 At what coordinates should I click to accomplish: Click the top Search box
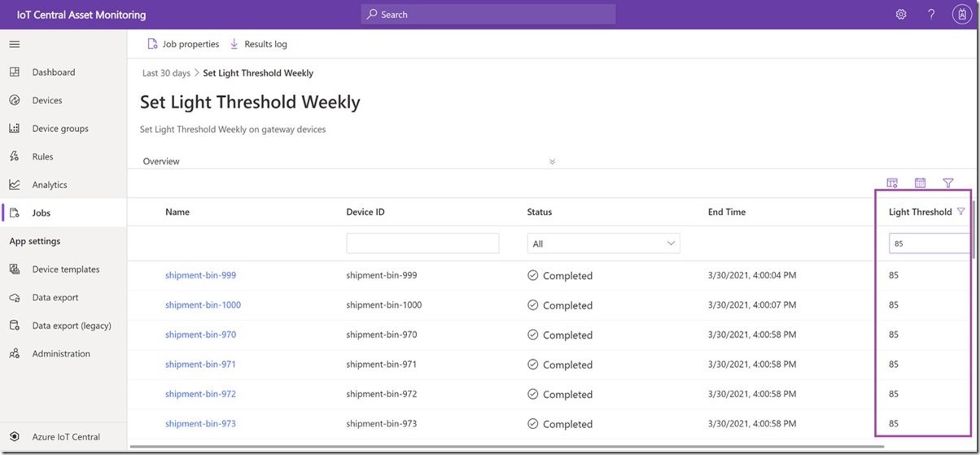point(488,15)
